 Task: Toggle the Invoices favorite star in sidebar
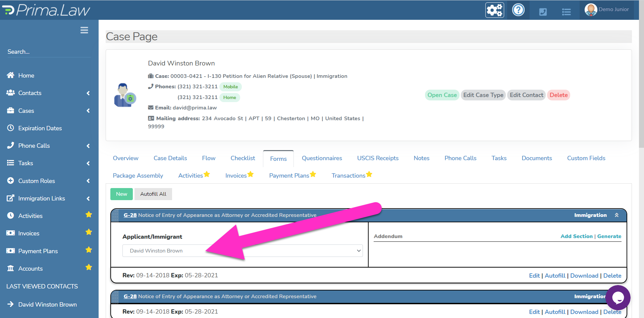click(89, 232)
